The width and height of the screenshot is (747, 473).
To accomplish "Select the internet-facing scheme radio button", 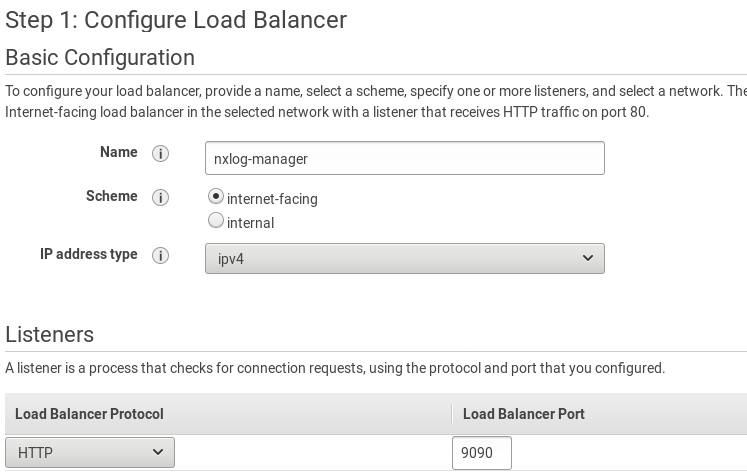I will (x=216, y=197).
